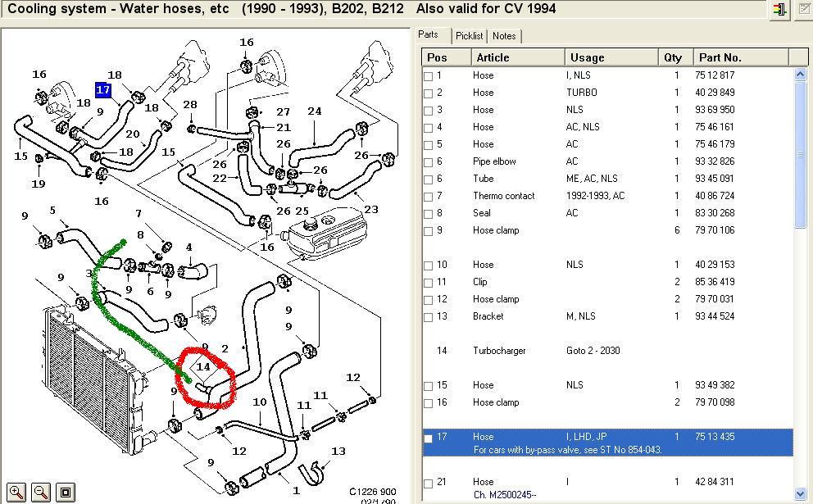Image resolution: width=813 pixels, height=504 pixels.
Task: Click the Pos 13 label in diagram
Action: tap(338, 451)
